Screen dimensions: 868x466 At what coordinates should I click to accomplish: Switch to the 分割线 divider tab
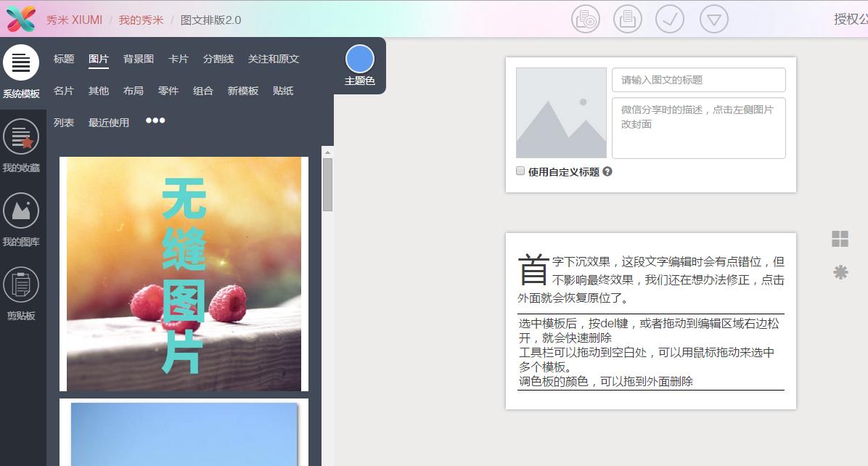[218, 59]
